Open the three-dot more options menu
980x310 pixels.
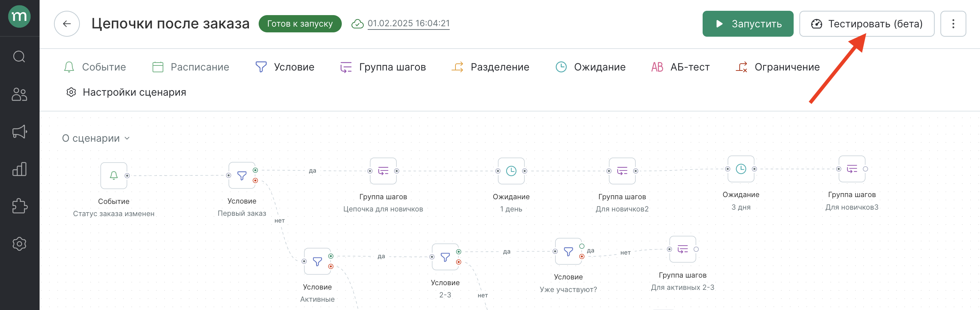[953, 24]
